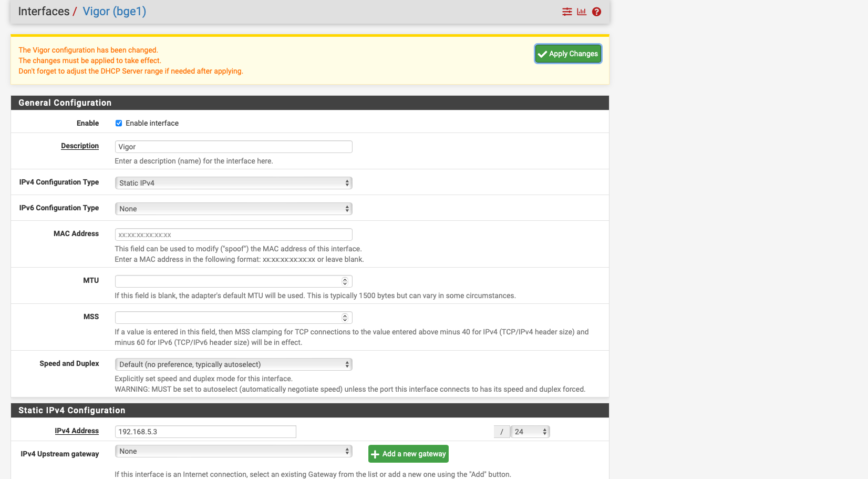Click the MAC Address input field
Screen dimensions: 868x479
click(x=233, y=235)
